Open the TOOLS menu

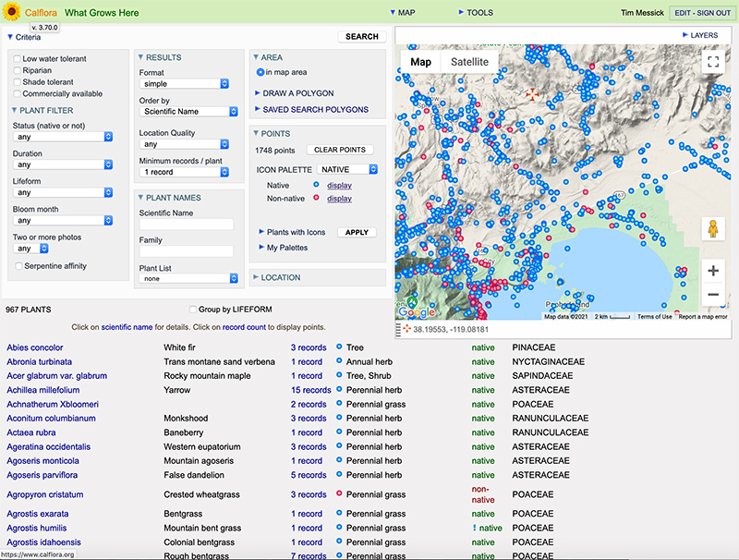coord(479,13)
